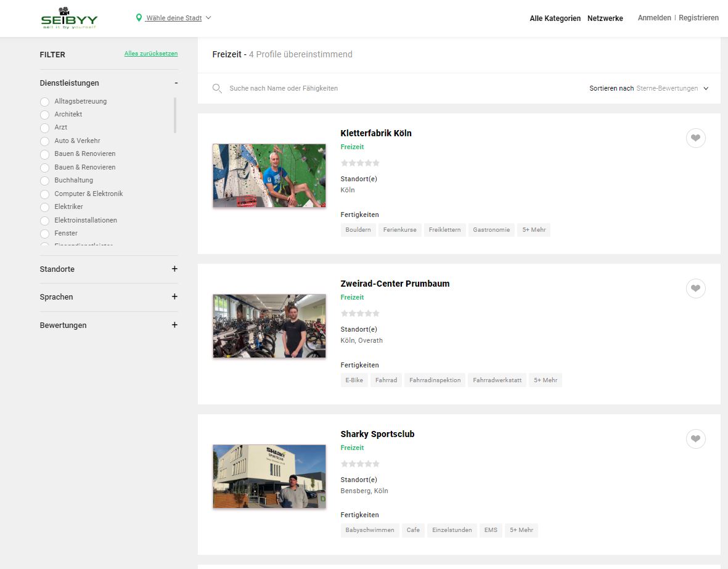Click the SEIBYY logo
The width and height of the screenshot is (728, 569).
(69, 18)
